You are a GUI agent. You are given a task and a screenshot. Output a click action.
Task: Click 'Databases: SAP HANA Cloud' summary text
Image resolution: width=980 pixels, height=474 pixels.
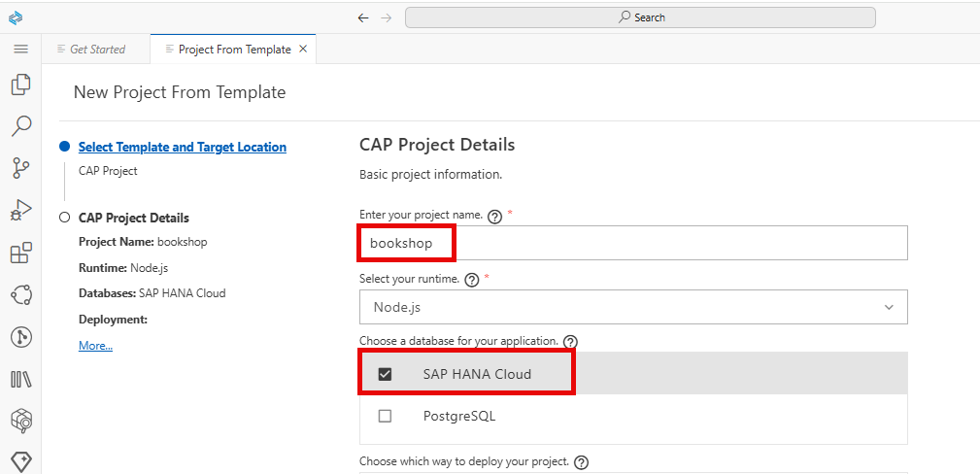[152, 292]
